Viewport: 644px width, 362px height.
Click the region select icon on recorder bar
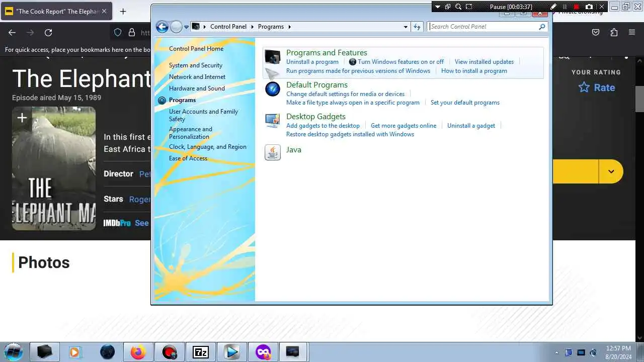point(469,7)
